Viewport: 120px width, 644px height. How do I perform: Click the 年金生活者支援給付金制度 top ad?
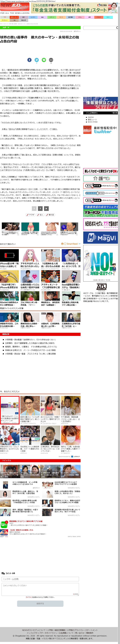pyautogui.click(x=74, y=8)
